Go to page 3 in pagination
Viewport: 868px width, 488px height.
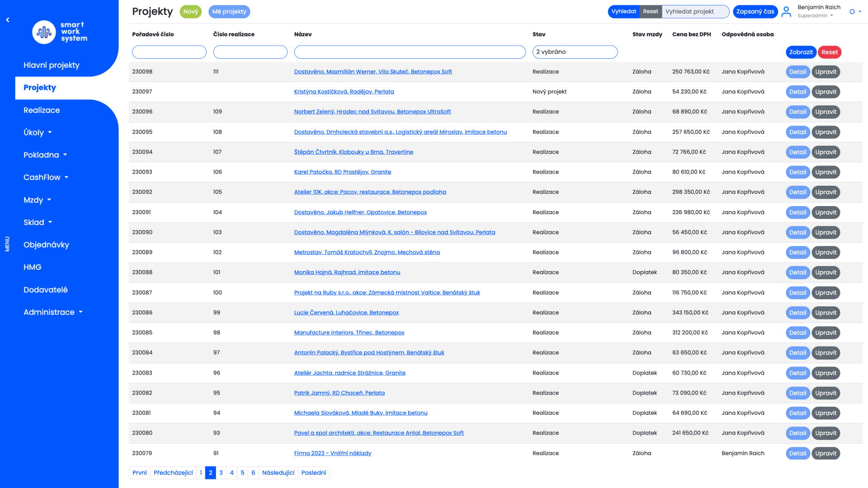[x=221, y=473]
